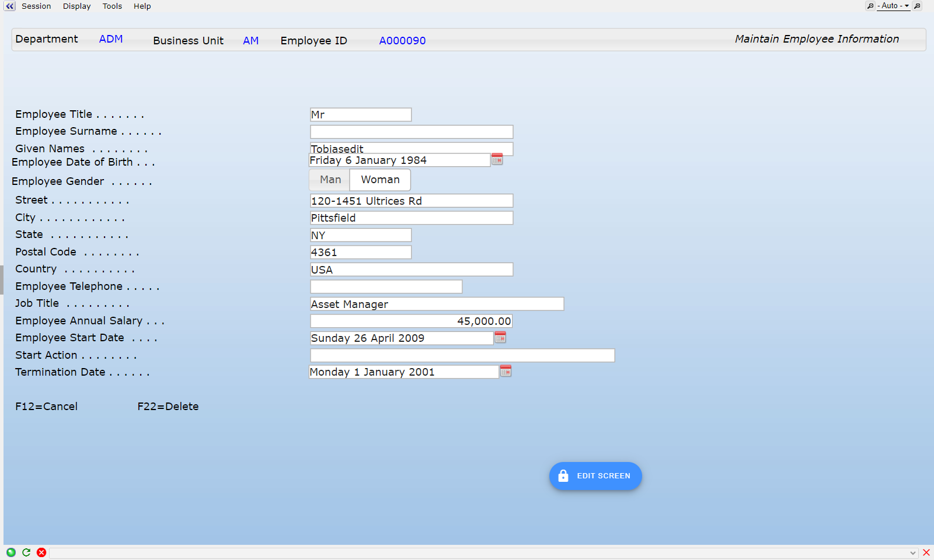The image size is (934, 560).
Task: Open the Termination Date calendar picker
Action: 506,371
